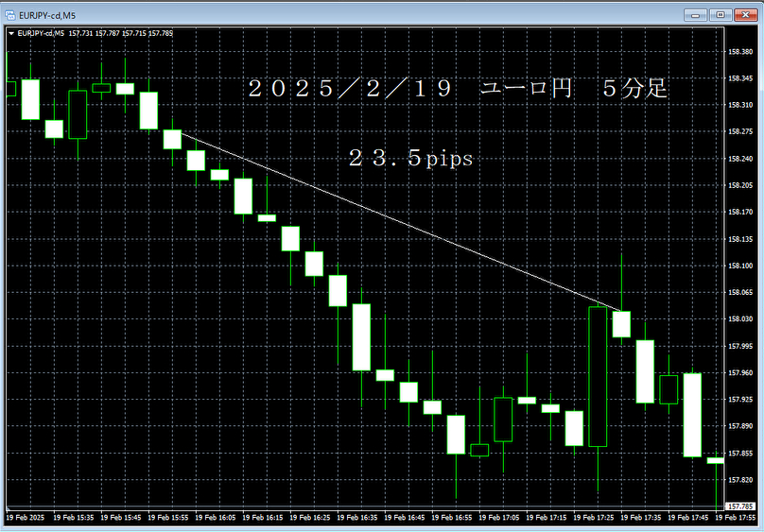
Task: Click the EURJPY-cd,M5 title bar text
Action: (47, 14)
